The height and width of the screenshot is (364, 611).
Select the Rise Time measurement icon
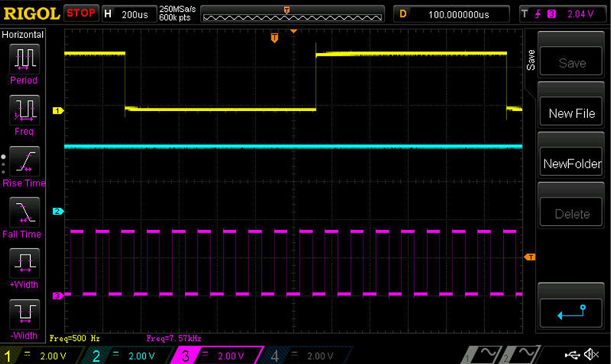[24, 161]
